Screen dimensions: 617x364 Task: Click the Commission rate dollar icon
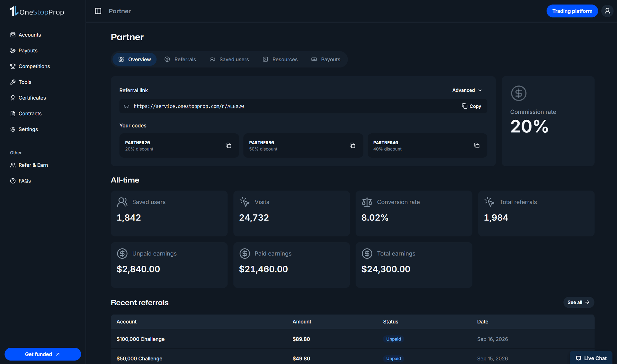[519, 93]
